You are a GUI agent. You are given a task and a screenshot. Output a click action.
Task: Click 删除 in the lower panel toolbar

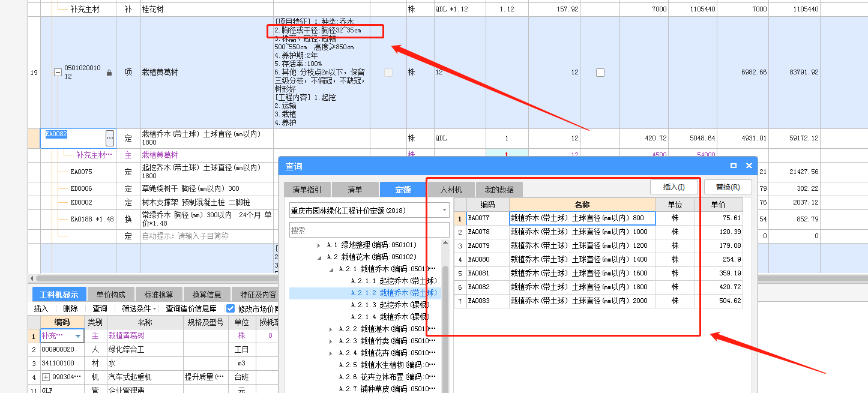click(70, 309)
